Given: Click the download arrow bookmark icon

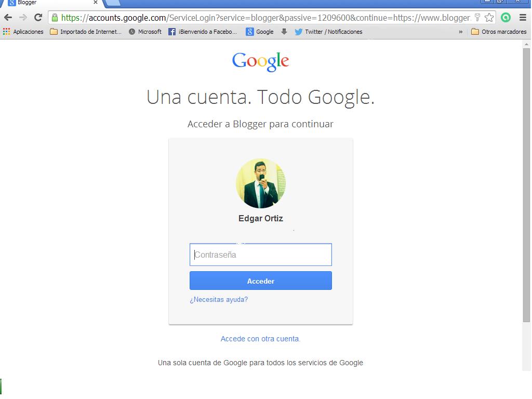Looking at the screenshot, I should pos(284,32).
